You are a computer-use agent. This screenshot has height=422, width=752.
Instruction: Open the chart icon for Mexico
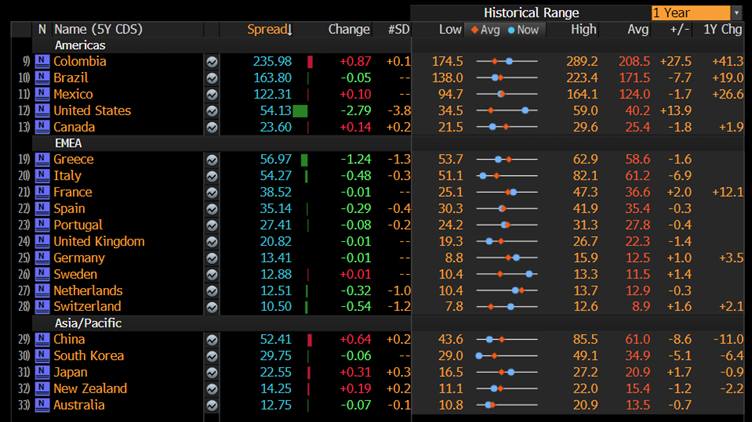[x=212, y=94]
